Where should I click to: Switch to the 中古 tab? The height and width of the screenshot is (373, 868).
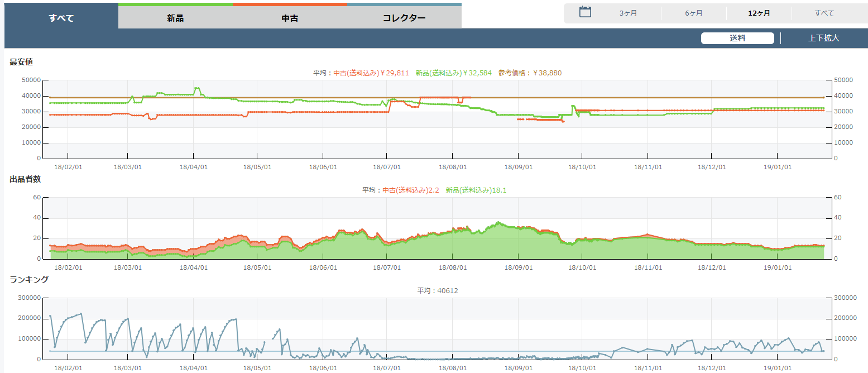[290, 18]
